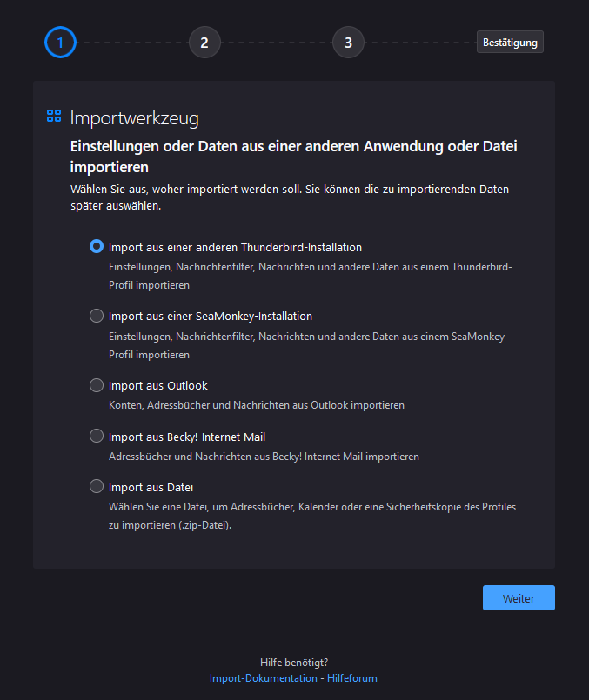Click the Becky! Adressbücher und Nachrichten description
The image size is (589, 700).
(x=264, y=456)
